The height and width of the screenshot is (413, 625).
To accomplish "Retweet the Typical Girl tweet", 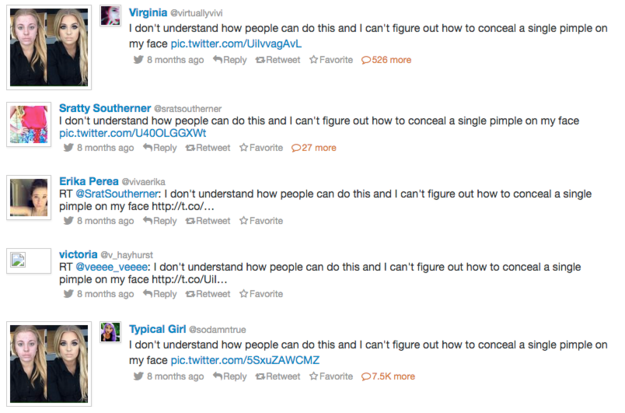I will [x=278, y=376].
